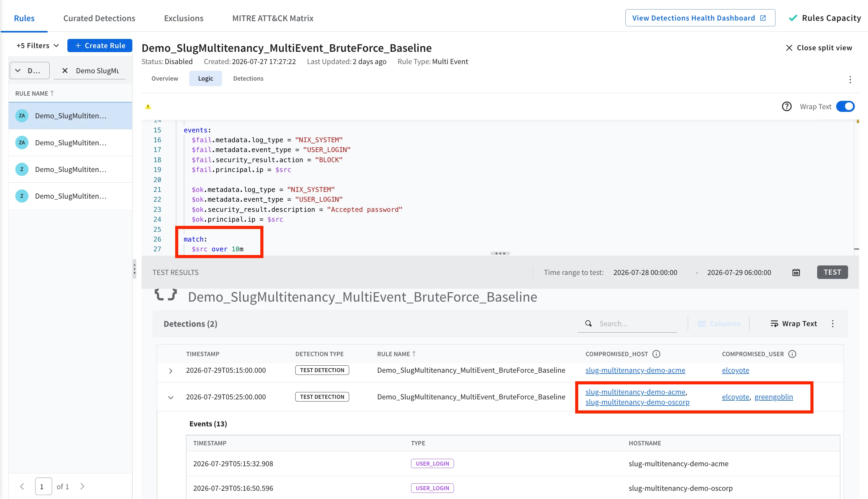
Task: Click the split-view vertical divider handle
Action: [x=134, y=269]
